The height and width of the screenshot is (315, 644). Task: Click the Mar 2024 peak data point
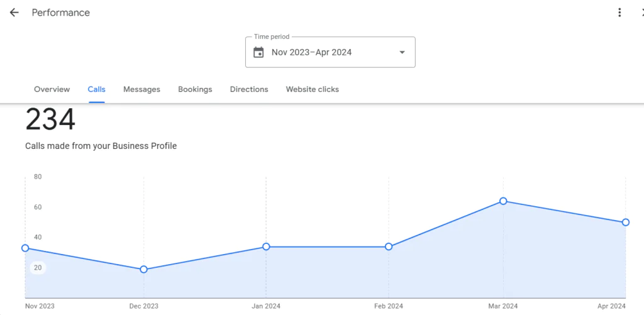[x=503, y=201]
